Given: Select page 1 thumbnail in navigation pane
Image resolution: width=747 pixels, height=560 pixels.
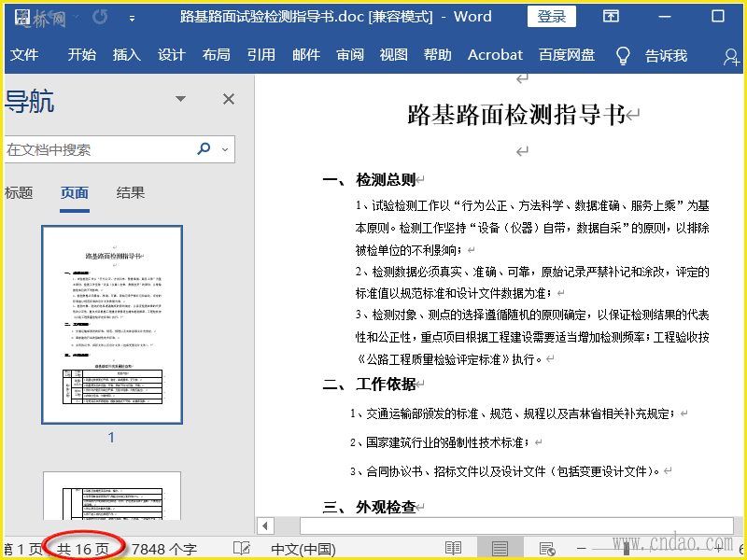Looking at the screenshot, I should click(x=112, y=325).
